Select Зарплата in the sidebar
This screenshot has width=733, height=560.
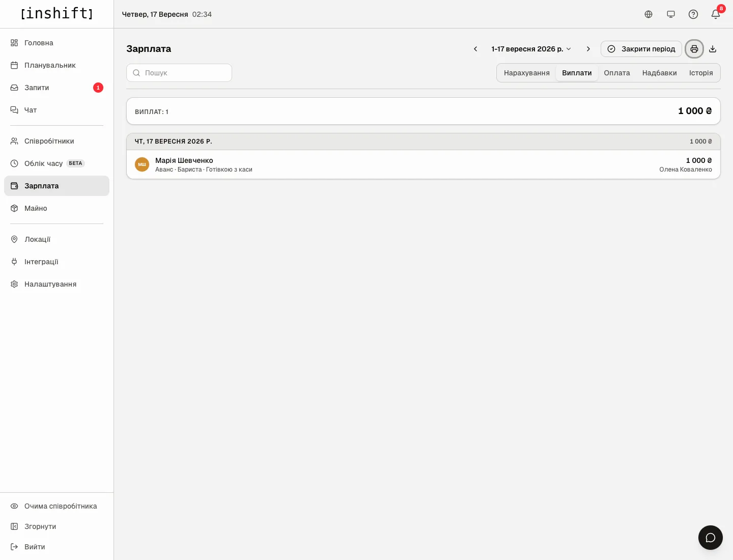(57, 186)
